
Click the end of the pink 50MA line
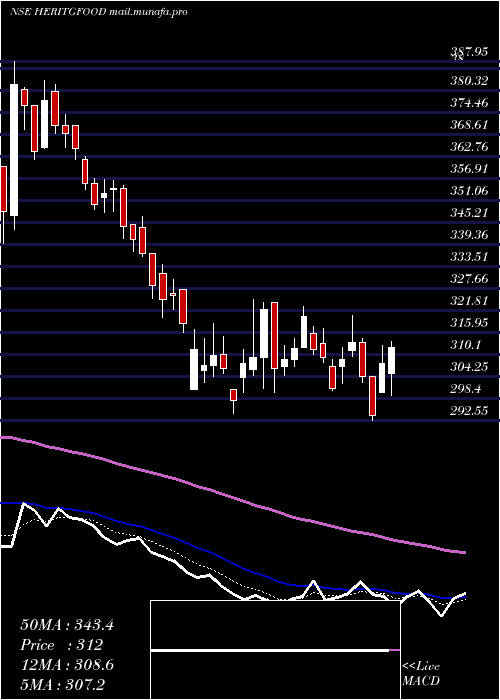pos(463,552)
